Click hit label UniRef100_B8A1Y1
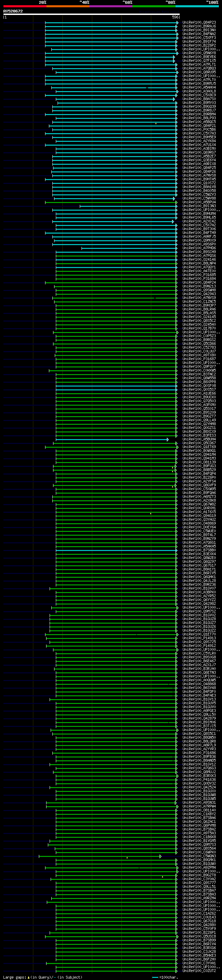The height and width of the screenshot is (980, 222). 199,569
